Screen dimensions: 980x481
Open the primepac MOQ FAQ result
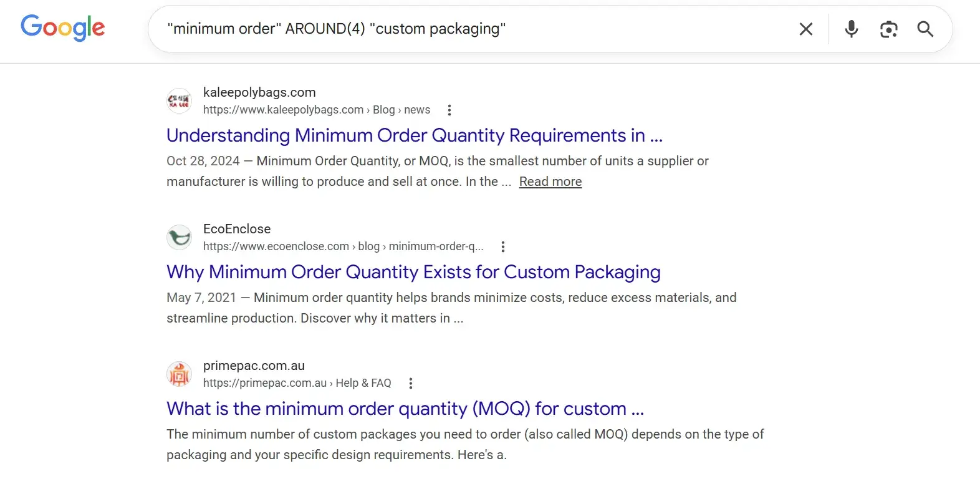coord(405,409)
